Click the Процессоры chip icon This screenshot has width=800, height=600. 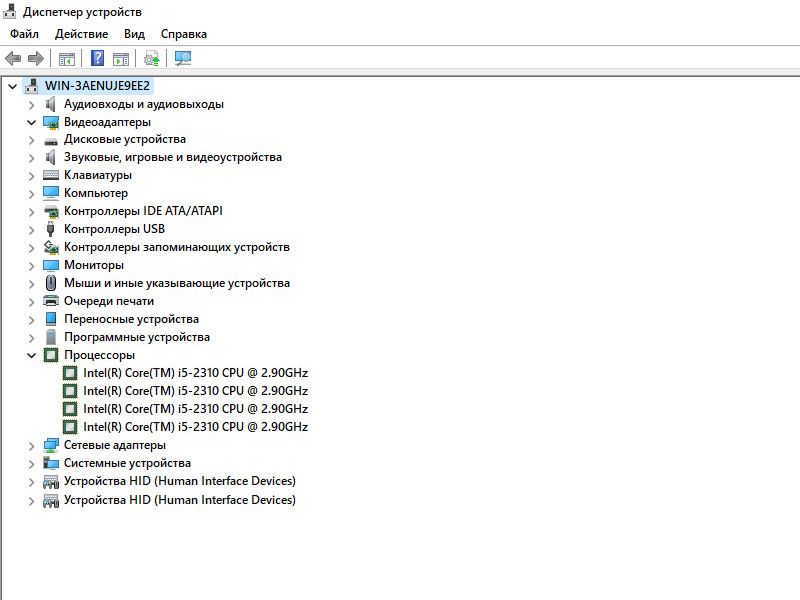point(51,355)
